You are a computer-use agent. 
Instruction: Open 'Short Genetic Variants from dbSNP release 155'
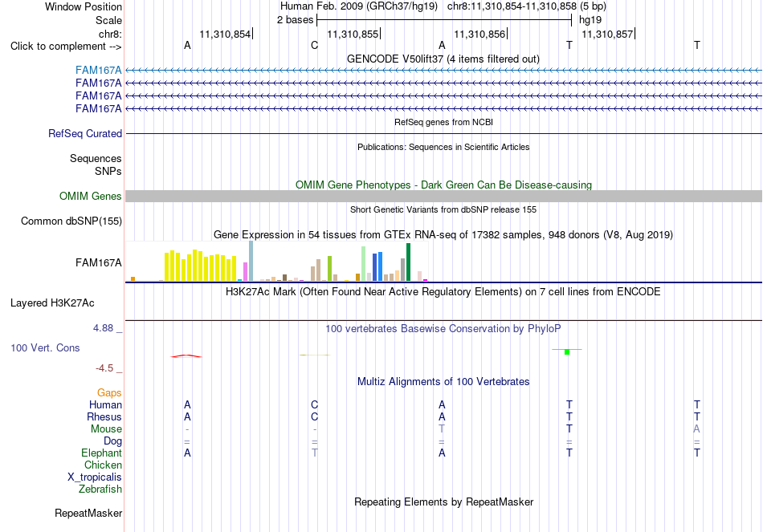pos(443,209)
